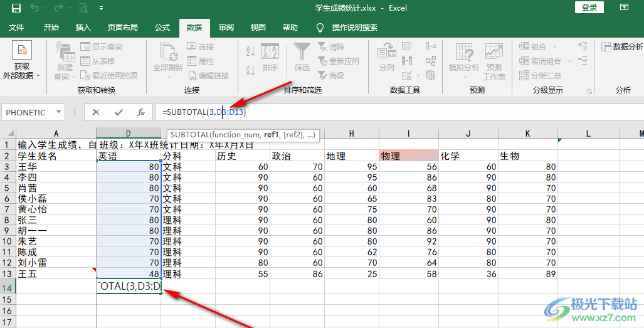
Task: Click the remove duplicates icon
Action: point(406,61)
